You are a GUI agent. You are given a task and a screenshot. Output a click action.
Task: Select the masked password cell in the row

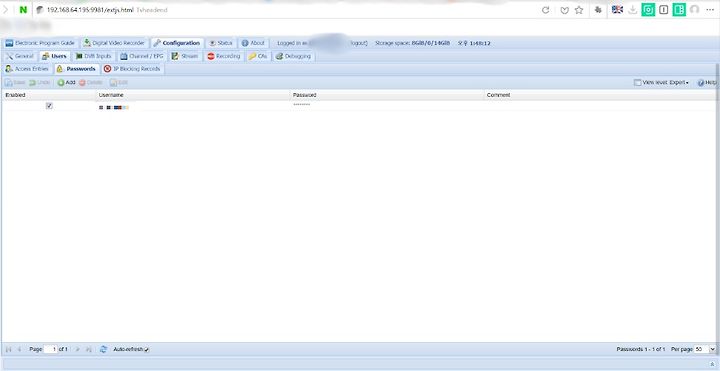tap(387, 106)
